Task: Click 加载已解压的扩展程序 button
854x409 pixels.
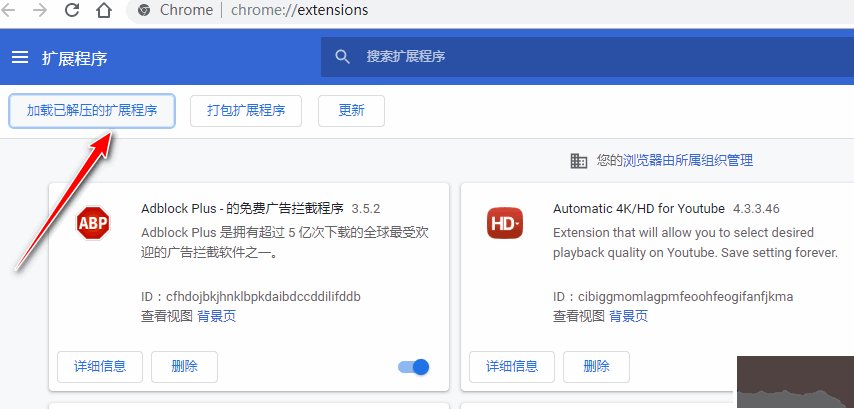Action: 92,111
